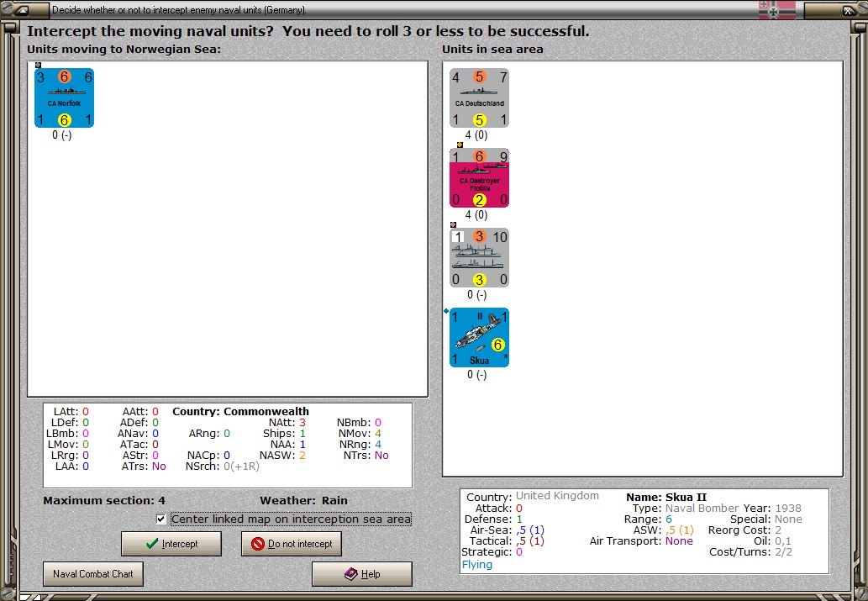Click the German flag icon in title bar

(x=776, y=9)
